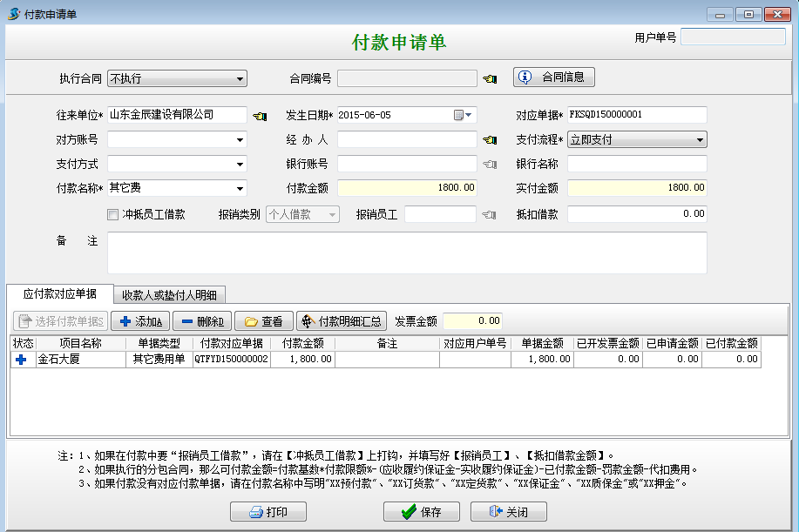Image resolution: width=799 pixels, height=532 pixels.
Task: Click lookup icon beside 往来单位 field
Action: (260, 116)
